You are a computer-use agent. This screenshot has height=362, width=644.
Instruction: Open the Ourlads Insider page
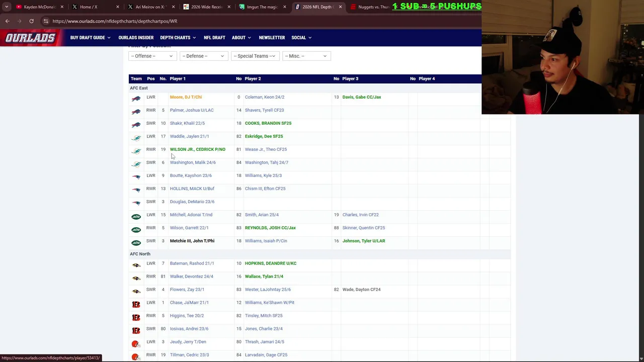136,38
